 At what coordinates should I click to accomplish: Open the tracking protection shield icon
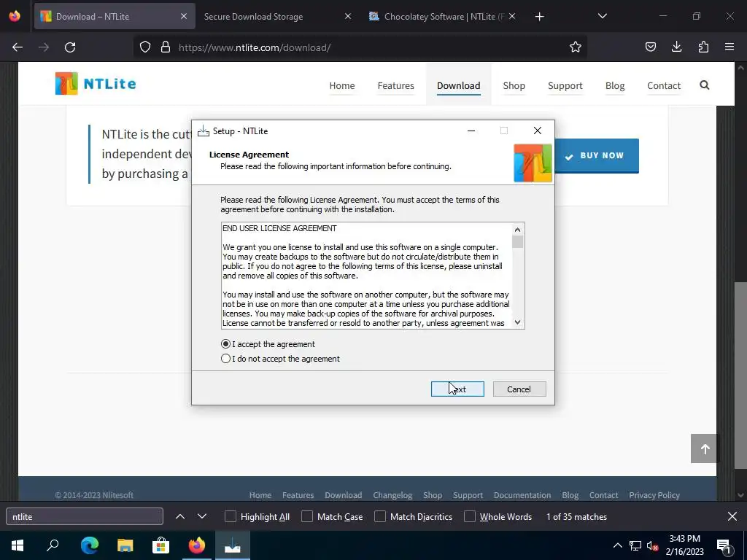point(145,47)
